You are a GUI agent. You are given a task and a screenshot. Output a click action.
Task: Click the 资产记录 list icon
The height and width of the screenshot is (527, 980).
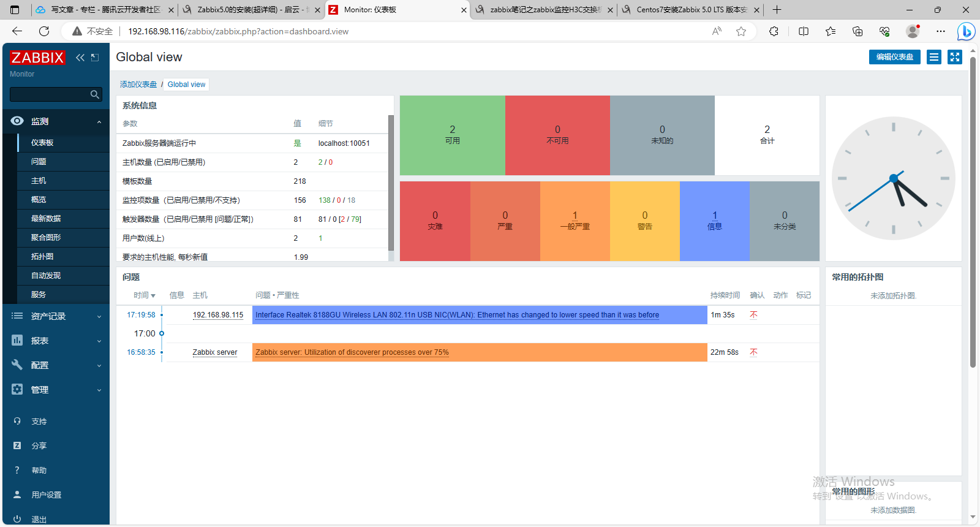tap(17, 316)
